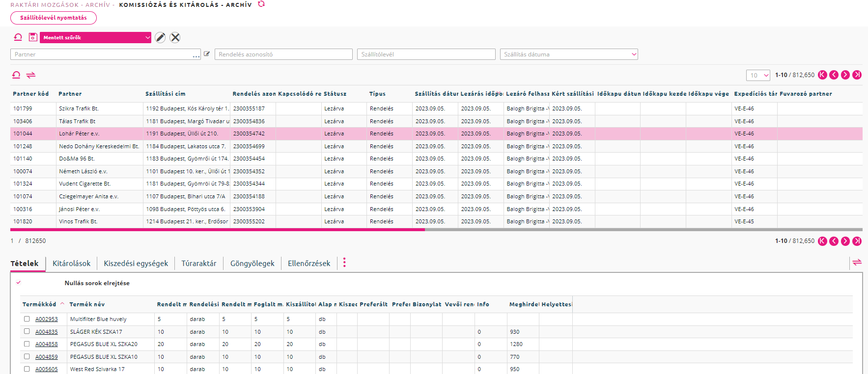This screenshot has height=374, width=868.
Task: Sort by Termékkód using the ascending arrow
Action: click(62, 304)
